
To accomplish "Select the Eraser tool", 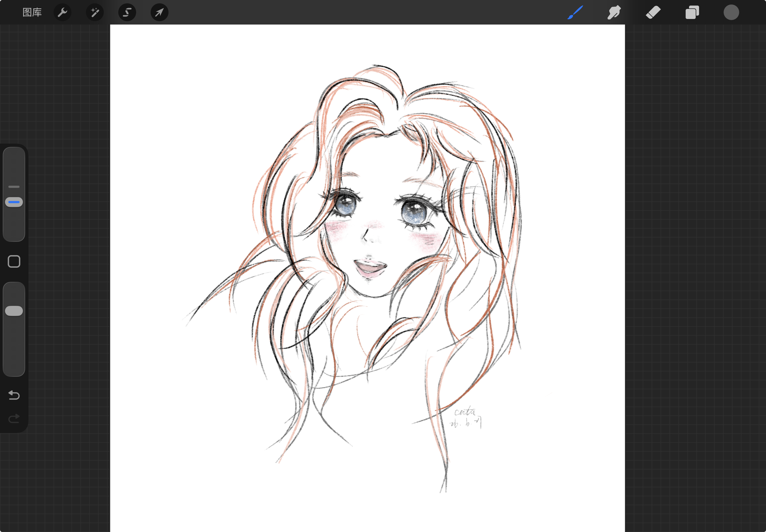I will (x=653, y=12).
